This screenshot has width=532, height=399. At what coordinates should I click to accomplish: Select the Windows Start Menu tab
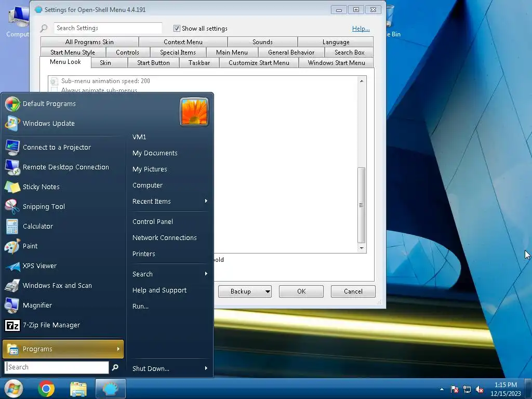click(336, 63)
